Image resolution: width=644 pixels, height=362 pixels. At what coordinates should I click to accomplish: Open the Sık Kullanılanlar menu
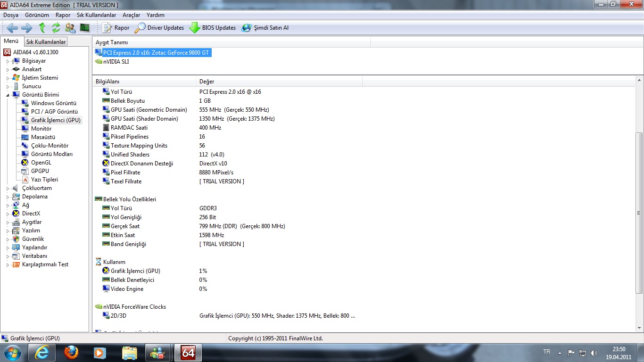click(x=97, y=15)
